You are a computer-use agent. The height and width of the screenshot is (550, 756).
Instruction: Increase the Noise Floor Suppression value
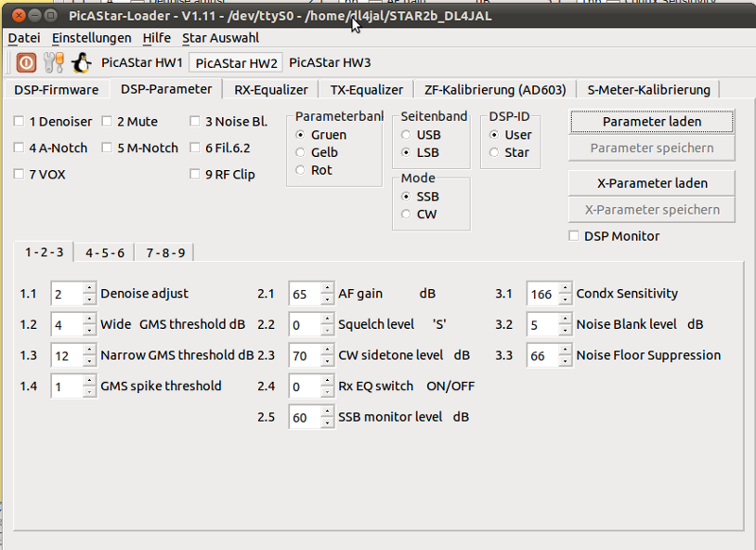[x=565, y=350]
